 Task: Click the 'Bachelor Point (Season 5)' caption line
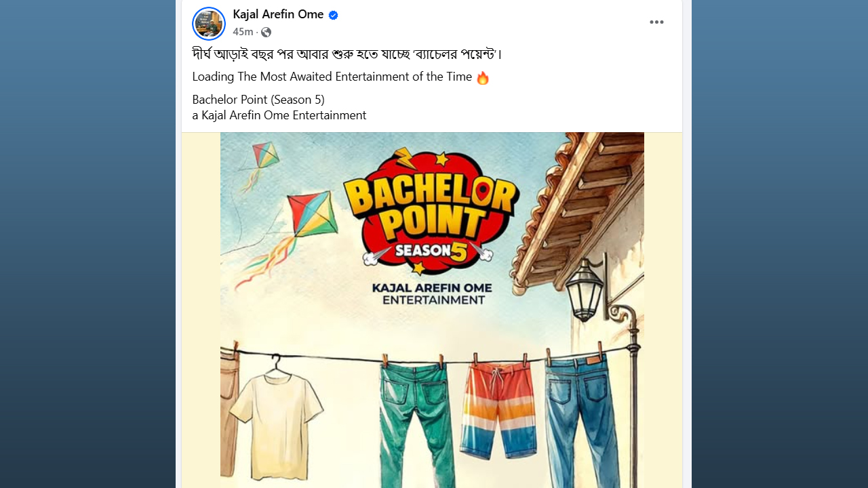coord(258,100)
